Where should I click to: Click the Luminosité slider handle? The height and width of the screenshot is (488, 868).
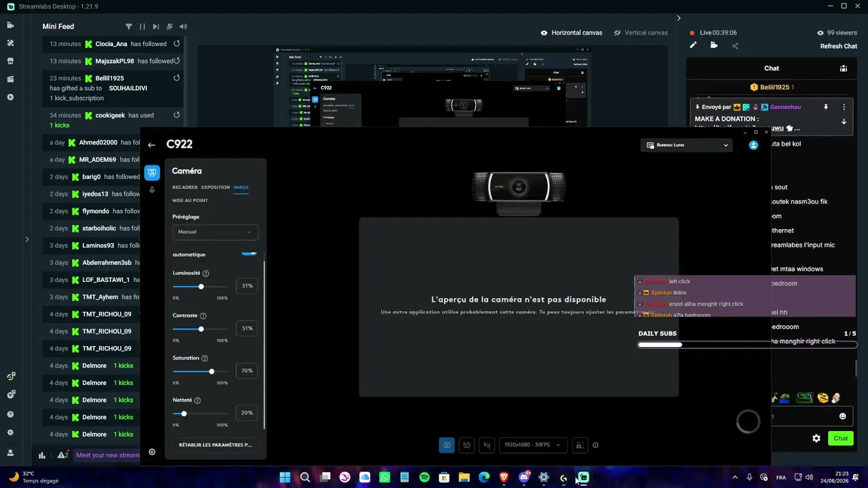[201, 287]
